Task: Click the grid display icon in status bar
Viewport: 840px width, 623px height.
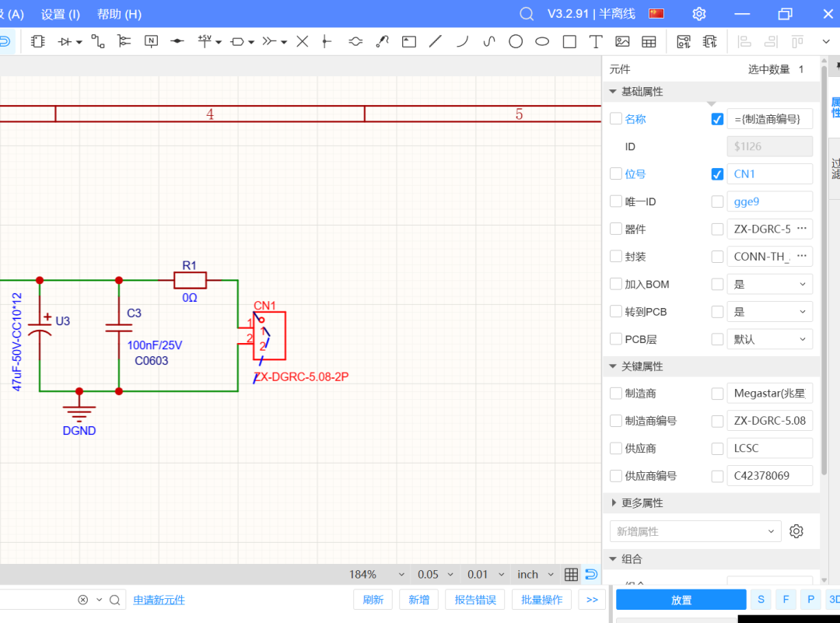Action: [x=571, y=575]
